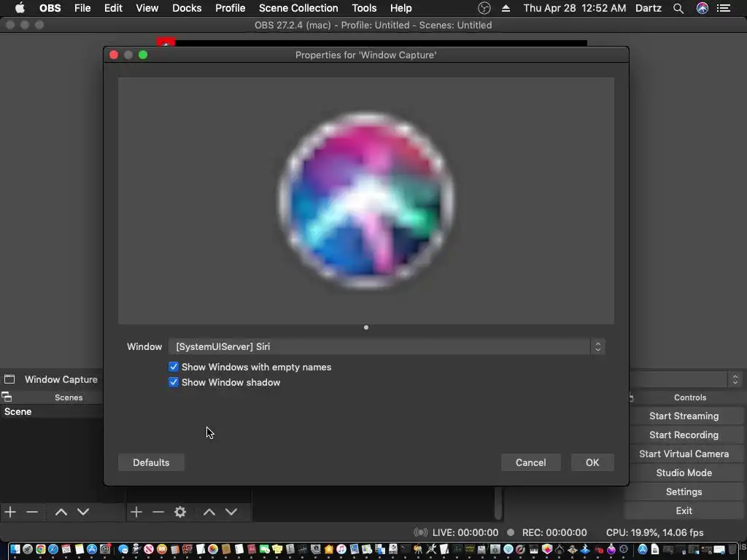Viewport: 747px width, 560px height.
Task: Move the source down with the Sources down arrow
Action: point(231,512)
